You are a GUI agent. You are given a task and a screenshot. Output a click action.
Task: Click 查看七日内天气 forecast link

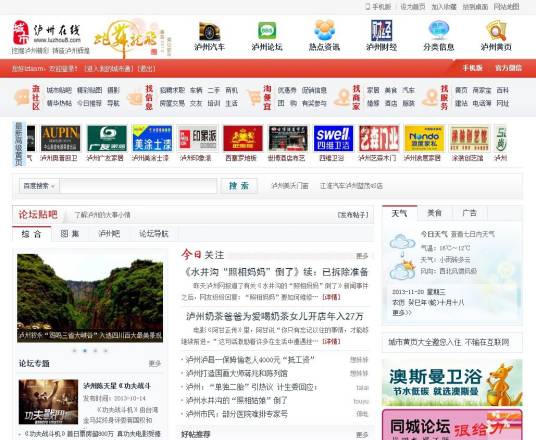(x=473, y=234)
